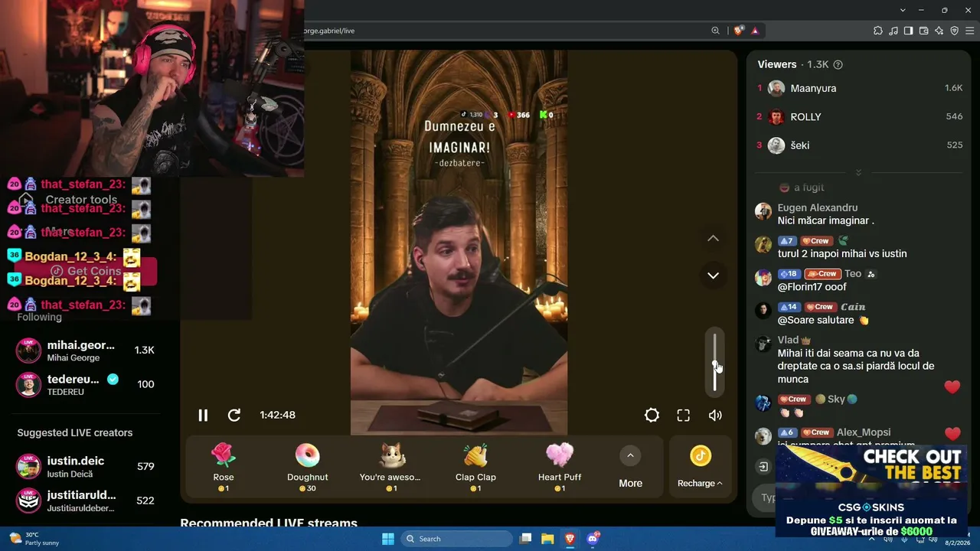The width and height of the screenshot is (980, 551).
Task: Collapse chat panel with the arrow icon
Action: pyautogui.click(x=763, y=466)
